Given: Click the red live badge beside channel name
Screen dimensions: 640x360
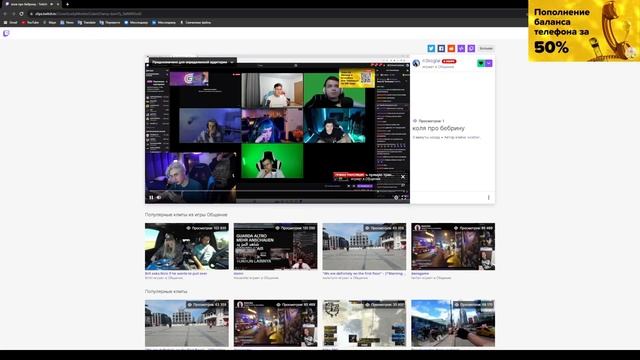Looking at the screenshot, I should coord(449,61).
